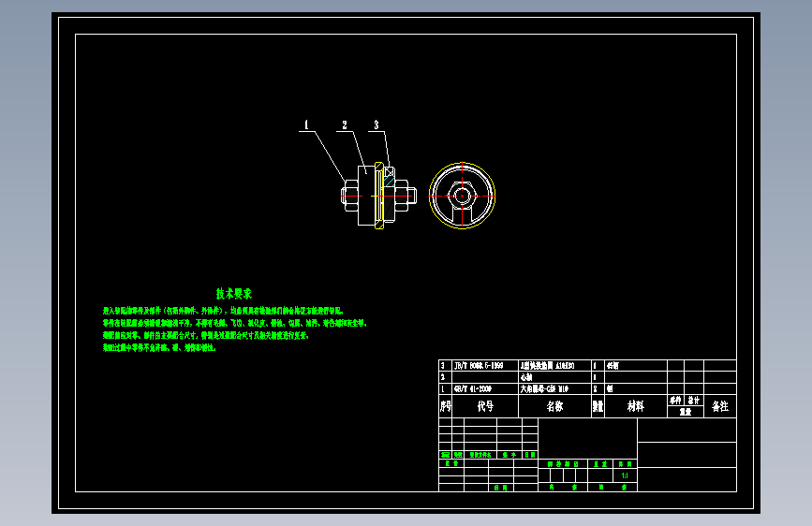This screenshot has height=526, width=812.
Task: Select the circular end view of the assembly
Action: coord(462,196)
